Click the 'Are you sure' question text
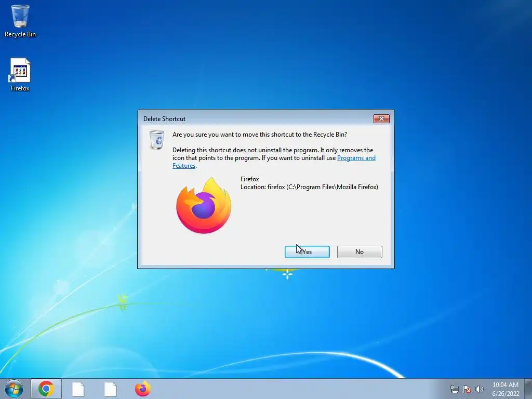 [260, 135]
